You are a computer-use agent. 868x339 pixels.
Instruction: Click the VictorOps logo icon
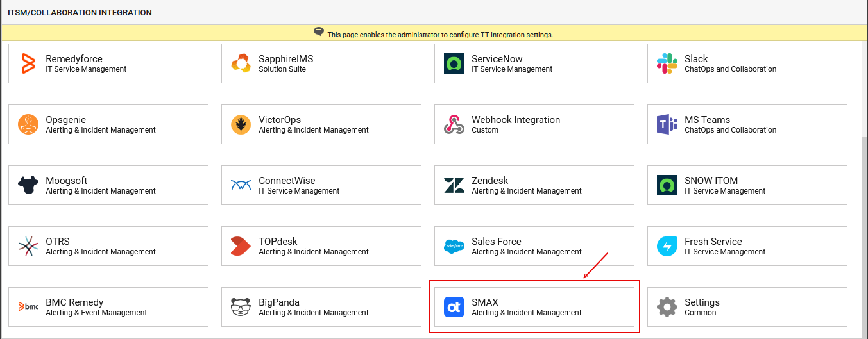(x=241, y=124)
